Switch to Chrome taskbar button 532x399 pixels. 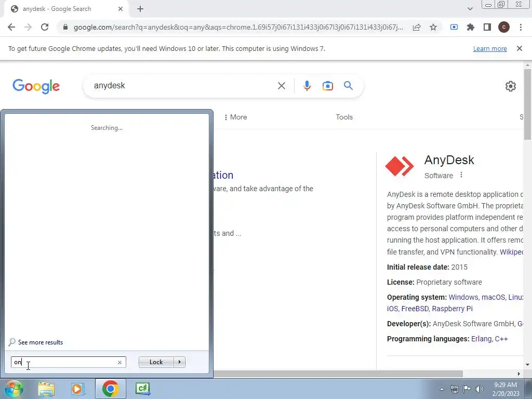point(110,389)
